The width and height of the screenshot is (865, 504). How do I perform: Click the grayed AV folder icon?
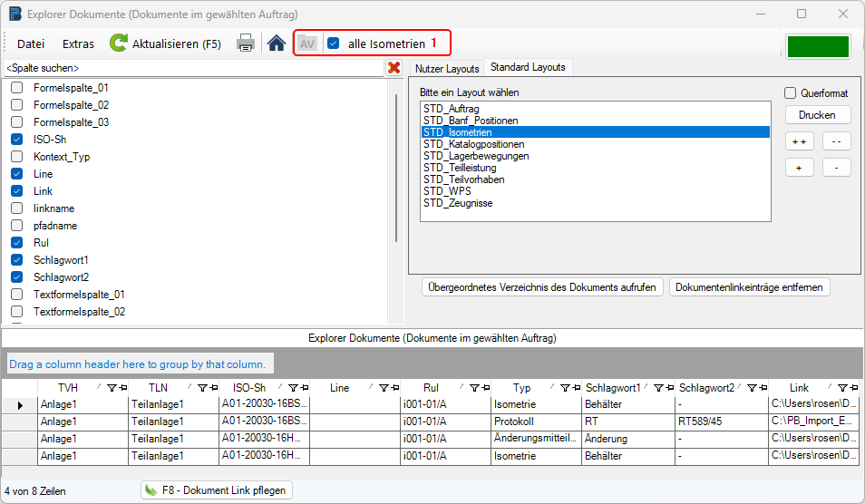click(x=307, y=44)
